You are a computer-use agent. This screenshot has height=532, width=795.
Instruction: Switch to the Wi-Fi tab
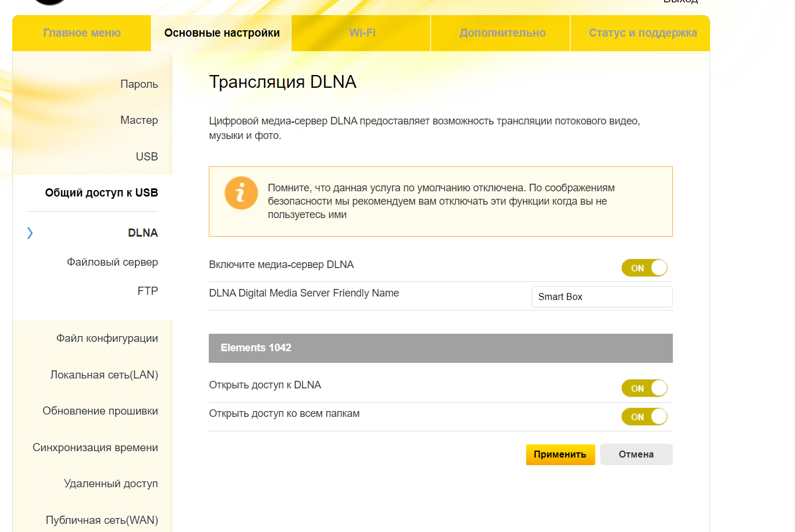click(x=362, y=33)
